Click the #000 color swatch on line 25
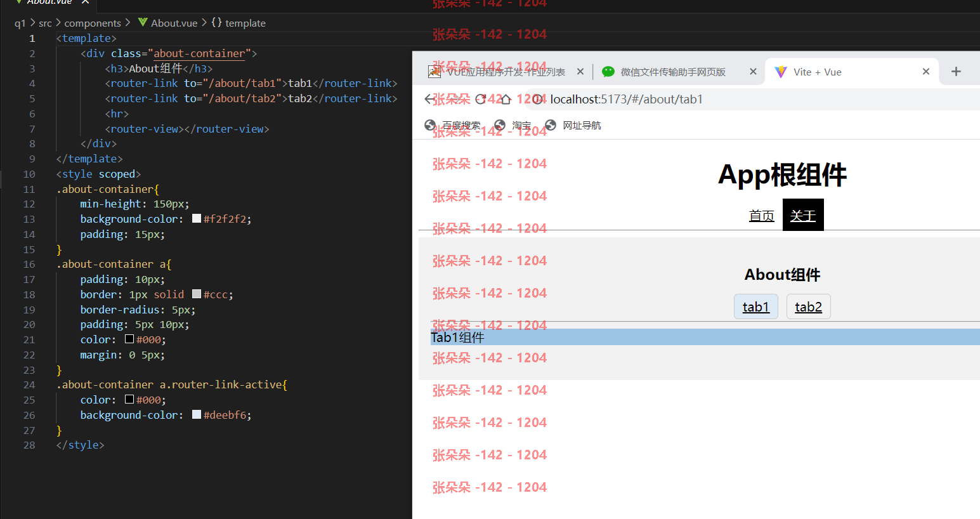This screenshot has height=519, width=980. [129, 399]
